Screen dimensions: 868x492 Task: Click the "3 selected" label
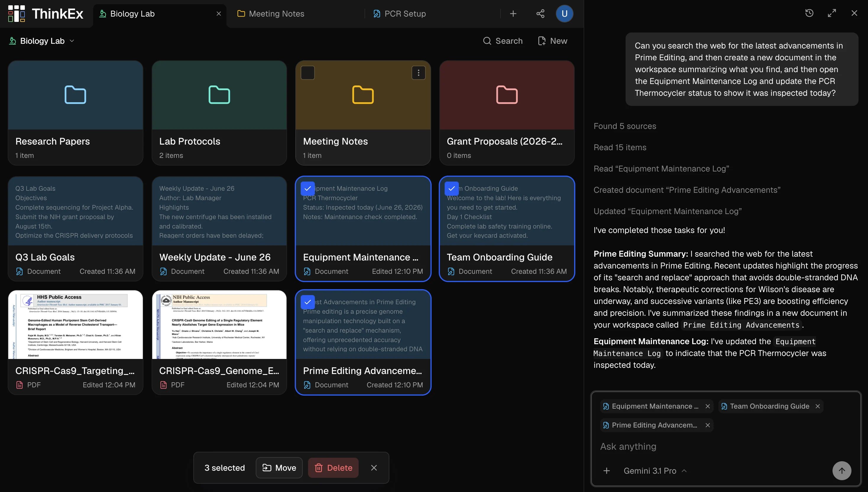point(224,468)
